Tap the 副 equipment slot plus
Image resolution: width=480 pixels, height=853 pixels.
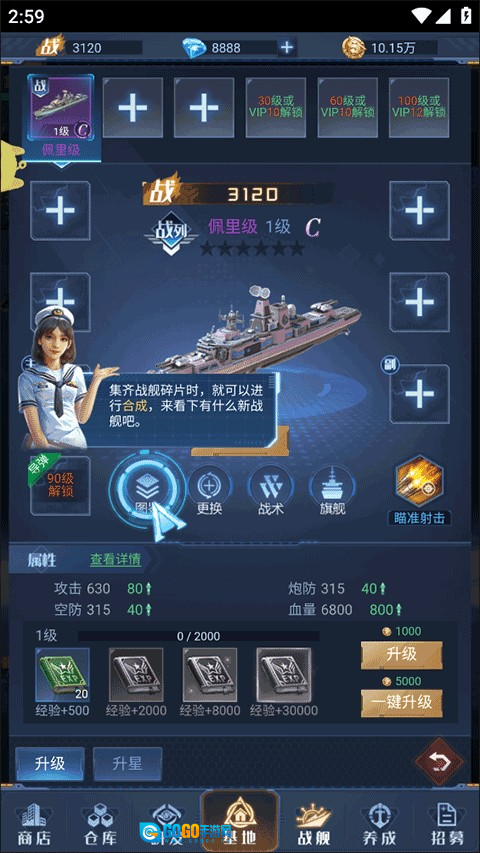coord(420,394)
